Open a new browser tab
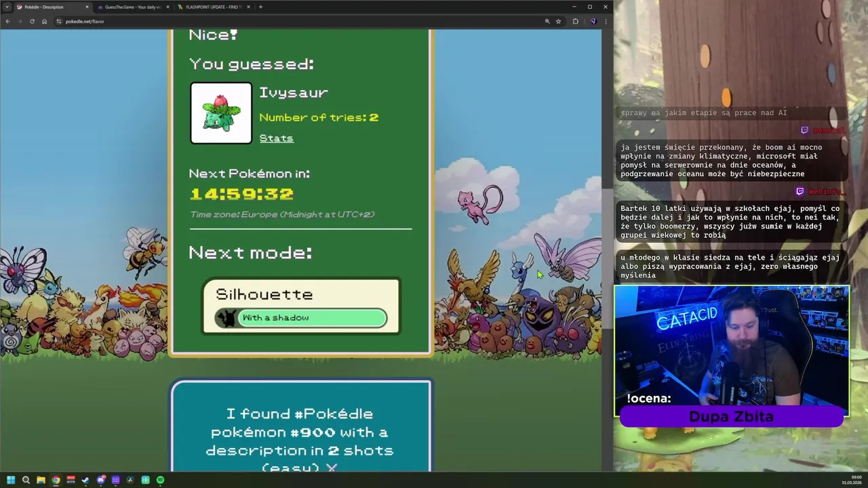Screen dimensions: 868x488 pyautogui.click(x=260, y=7)
